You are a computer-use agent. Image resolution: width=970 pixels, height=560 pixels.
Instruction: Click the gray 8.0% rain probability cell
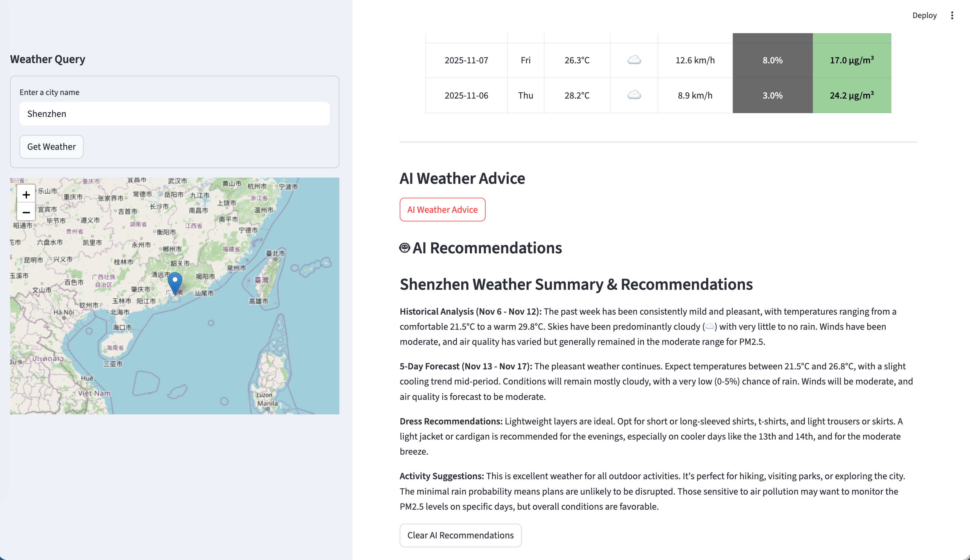[772, 60]
